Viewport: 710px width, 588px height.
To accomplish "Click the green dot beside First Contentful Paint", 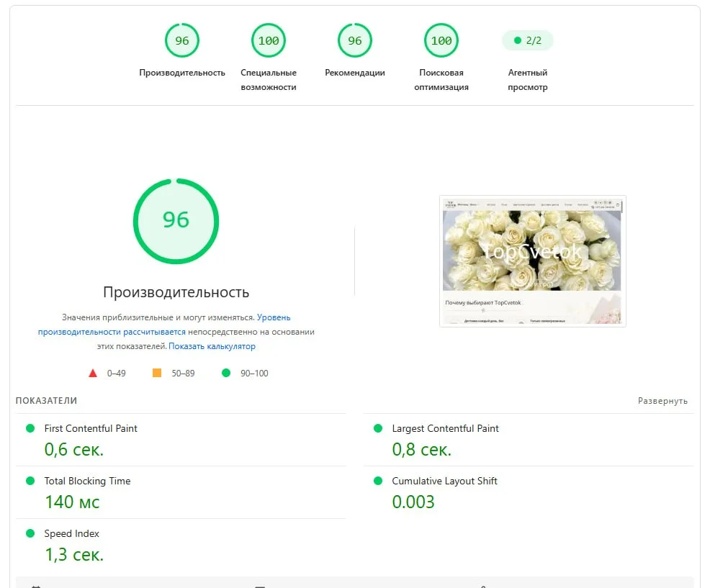I will (x=30, y=428).
